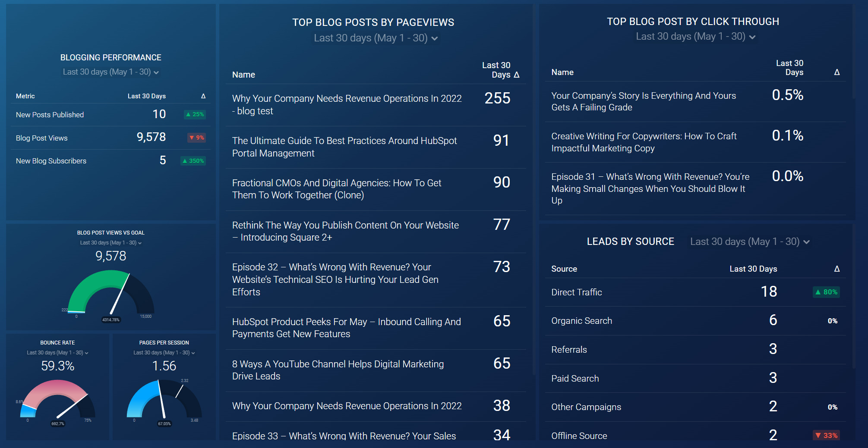Click delta icon in Click Through table header
The height and width of the screenshot is (448, 868).
[x=836, y=72]
